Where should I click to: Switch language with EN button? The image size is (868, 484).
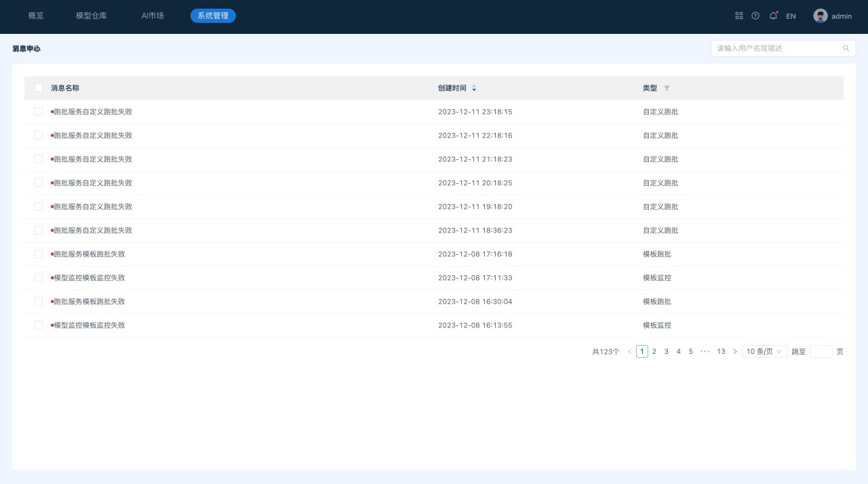tap(791, 16)
